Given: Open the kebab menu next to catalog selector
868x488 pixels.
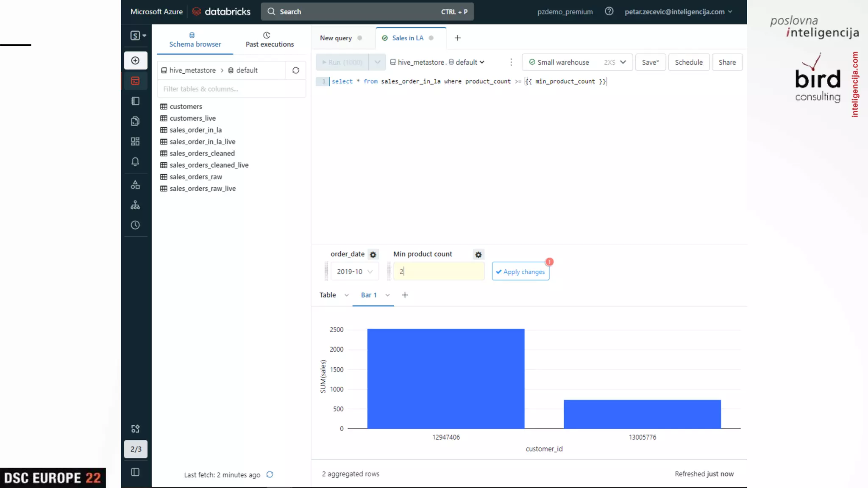Looking at the screenshot, I should click(x=511, y=62).
